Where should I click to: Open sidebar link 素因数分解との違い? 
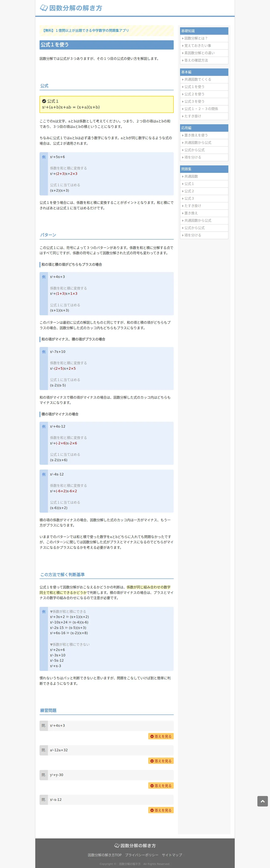204,53
